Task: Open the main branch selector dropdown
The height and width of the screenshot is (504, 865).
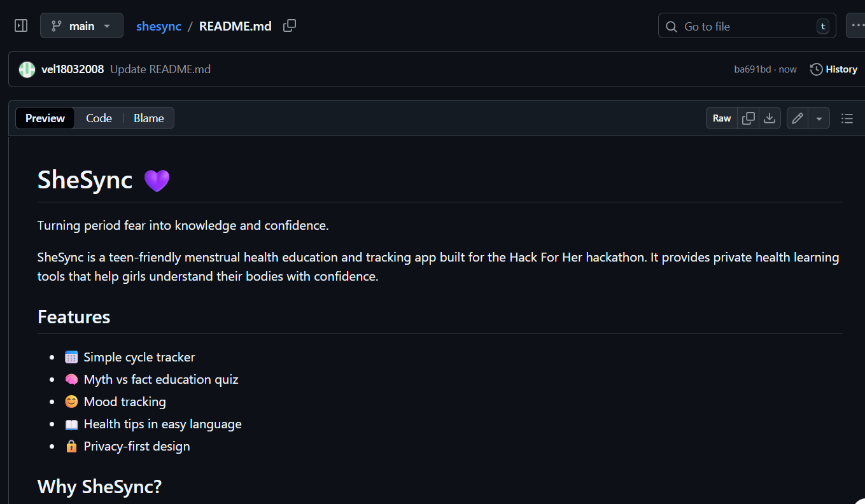Action: [x=81, y=26]
